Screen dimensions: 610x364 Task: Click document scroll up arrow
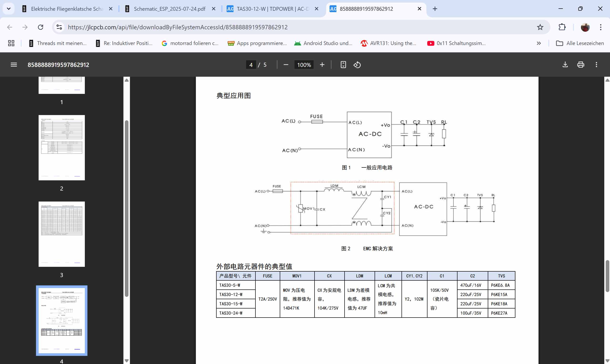pyautogui.click(x=607, y=80)
